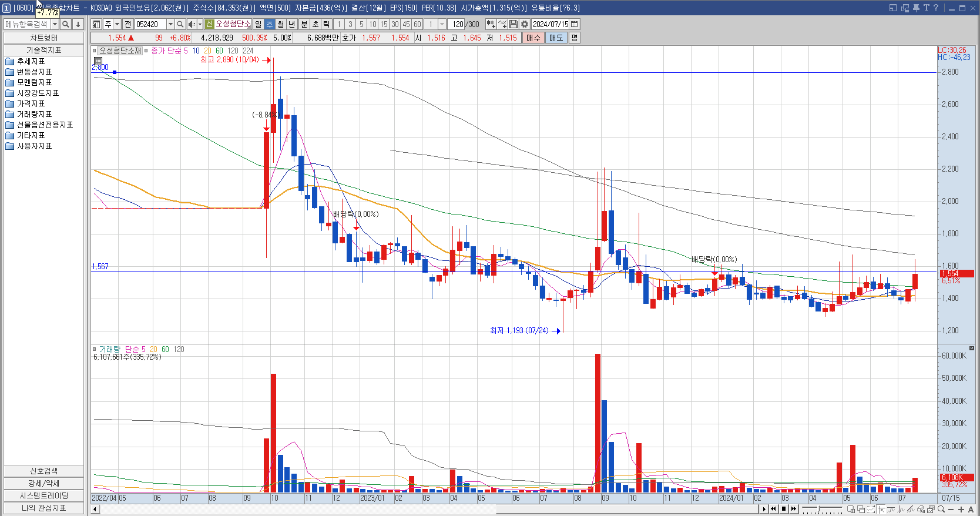This screenshot has width=980, height=516.
Task: Click the blue 매도 sell button
Action: pos(556,38)
